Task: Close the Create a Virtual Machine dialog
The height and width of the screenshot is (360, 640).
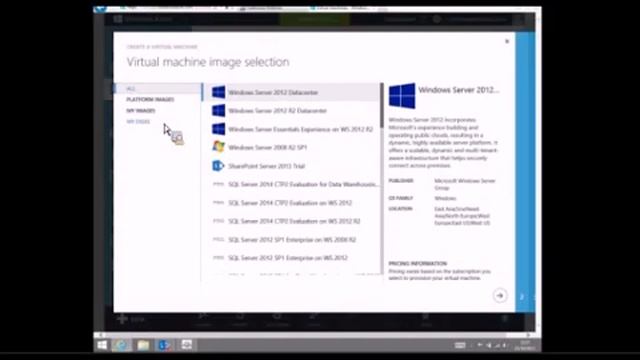Action: (x=507, y=41)
